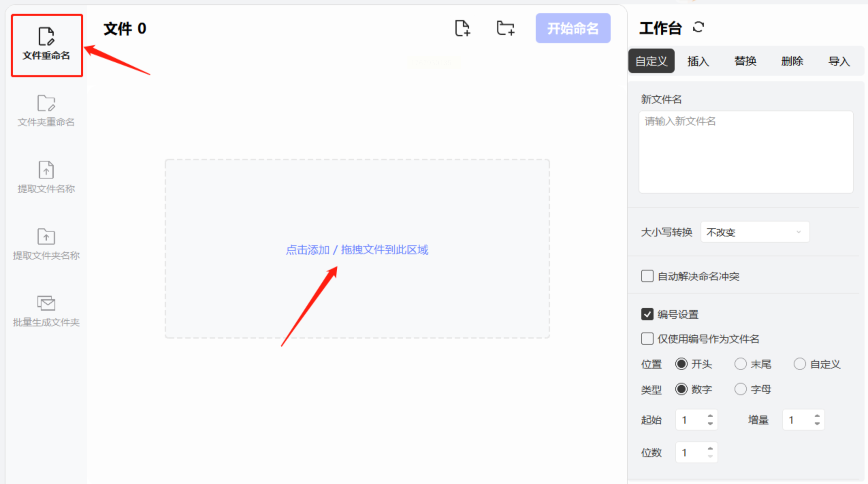Image resolution: width=868 pixels, height=484 pixels.
Task: Select 末尾 position radio button
Action: (x=740, y=364)
